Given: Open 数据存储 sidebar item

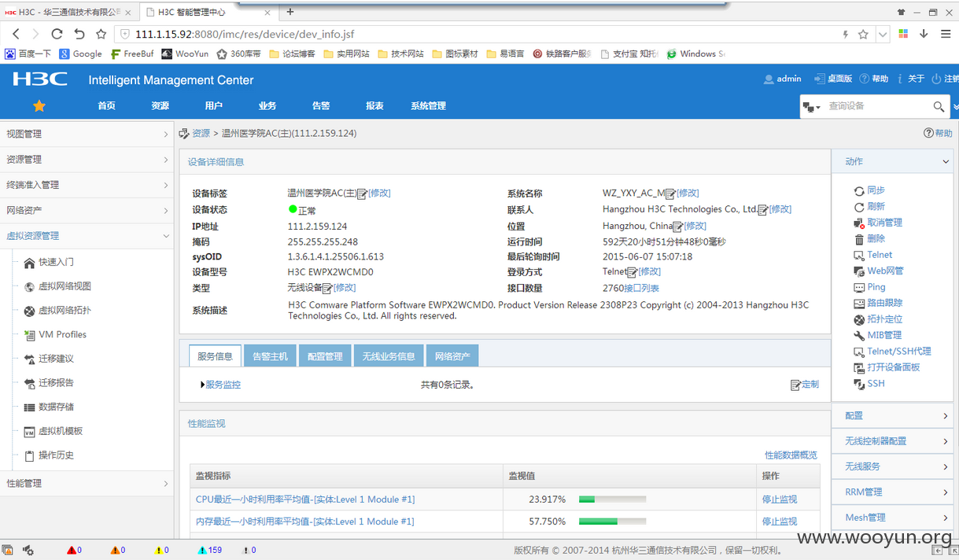Looking at the screenshot, I should pyautogui.click(x=56, y=407).
